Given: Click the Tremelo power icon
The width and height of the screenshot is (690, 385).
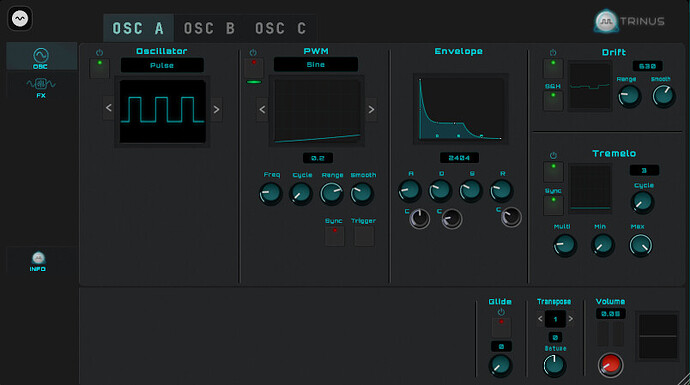Looking at the screenshot, I should point(553,155).
